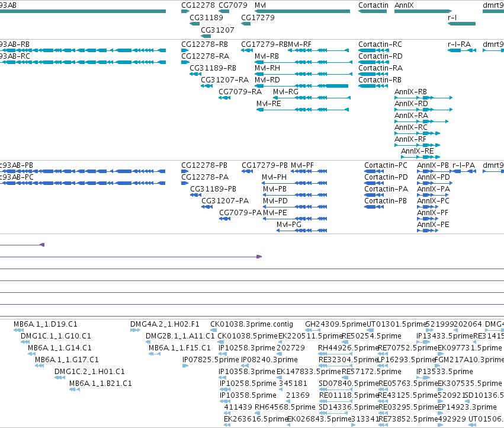Select EST MB6A.1_1.D19.C1
The image size is (504, 428).
point(46,324)
